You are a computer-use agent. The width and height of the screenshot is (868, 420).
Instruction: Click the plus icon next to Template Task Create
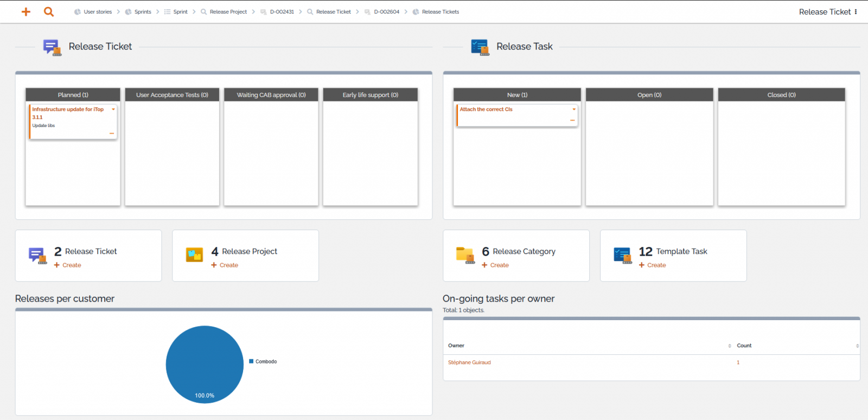tap(642, 265)
